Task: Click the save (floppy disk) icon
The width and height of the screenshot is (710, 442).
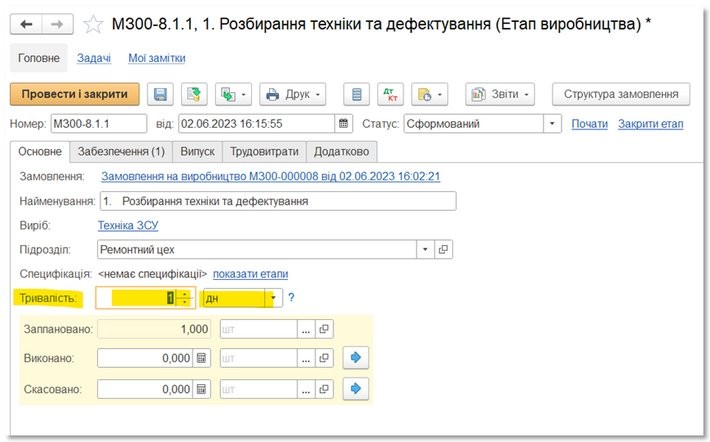Action: pos(159,95)
